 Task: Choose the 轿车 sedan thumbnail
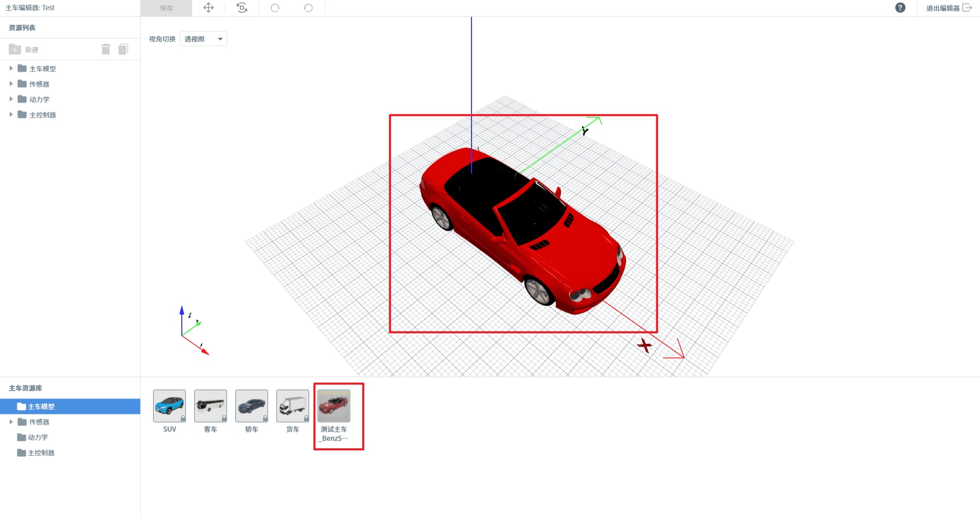click(252, 406)
